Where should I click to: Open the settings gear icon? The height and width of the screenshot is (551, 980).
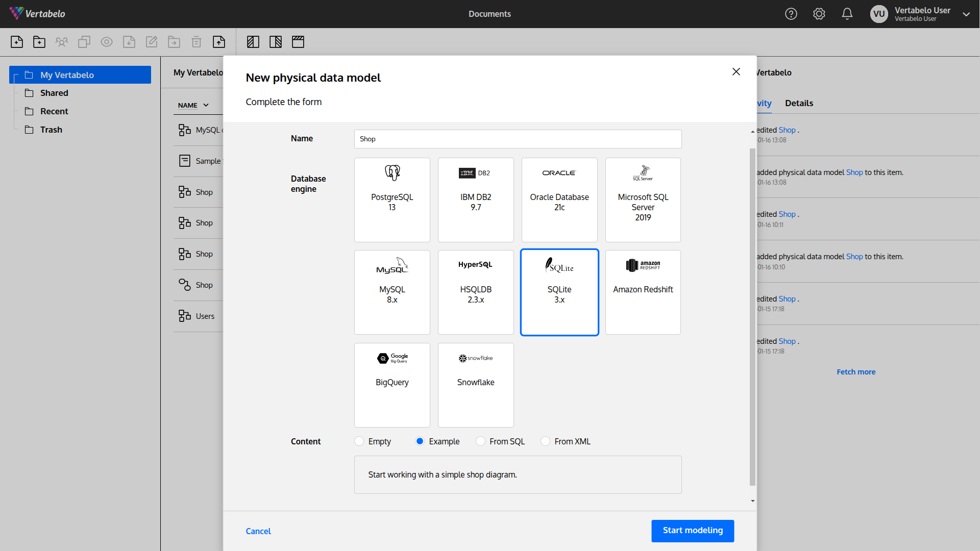819,14
